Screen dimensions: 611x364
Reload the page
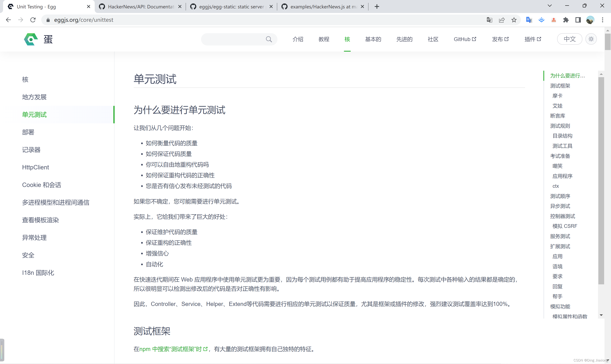click(33, 20)
